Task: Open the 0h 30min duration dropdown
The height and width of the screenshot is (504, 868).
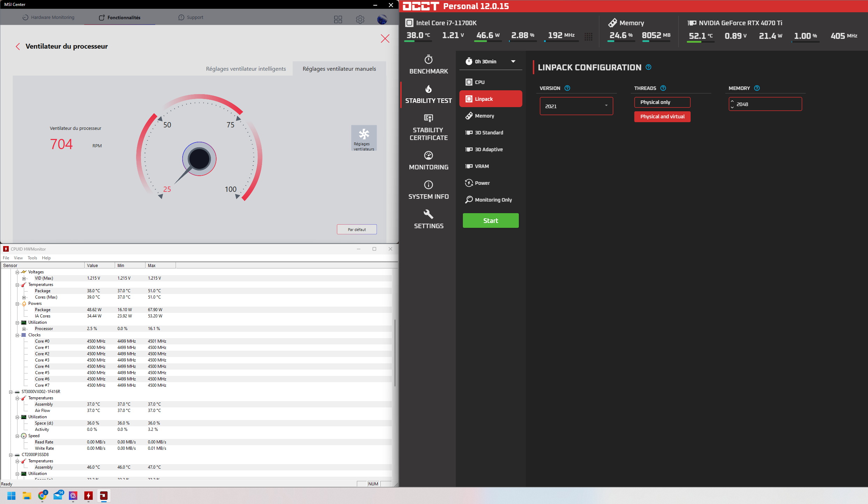Action: 491,62
